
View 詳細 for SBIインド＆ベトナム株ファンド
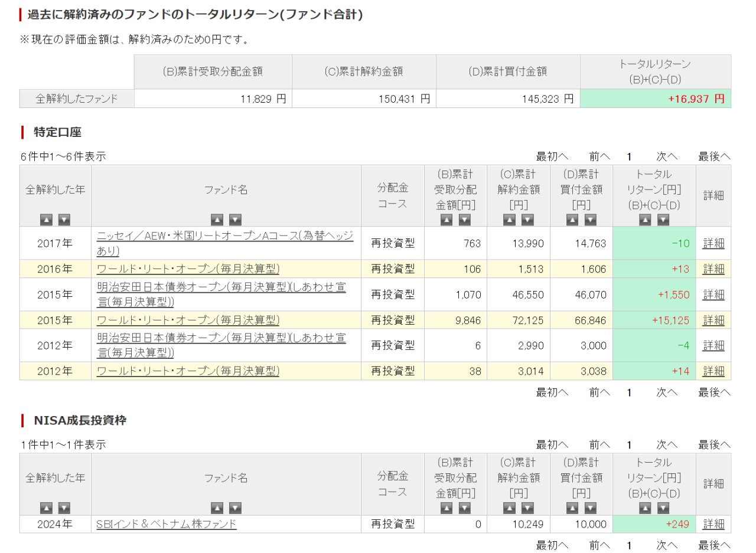(713, 524)
